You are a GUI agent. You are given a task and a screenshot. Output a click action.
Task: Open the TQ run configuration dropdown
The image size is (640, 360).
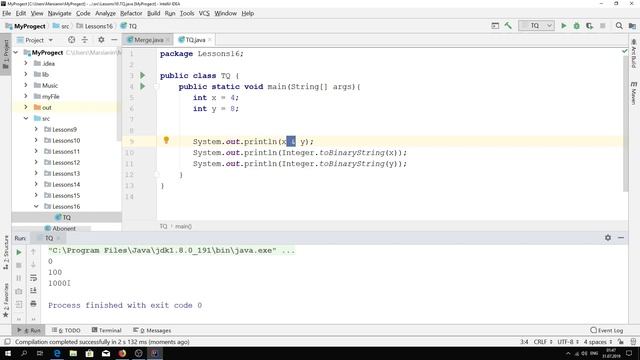536,26
